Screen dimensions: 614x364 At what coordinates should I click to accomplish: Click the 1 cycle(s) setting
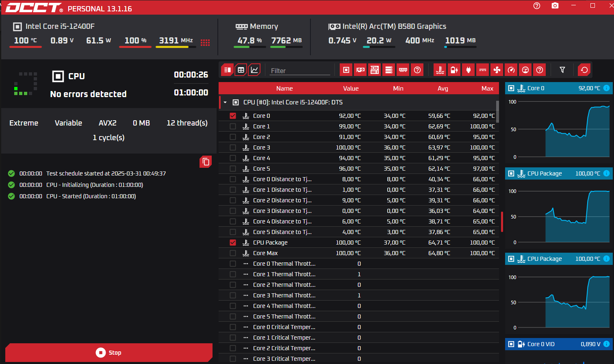click(x=108, y=138)
